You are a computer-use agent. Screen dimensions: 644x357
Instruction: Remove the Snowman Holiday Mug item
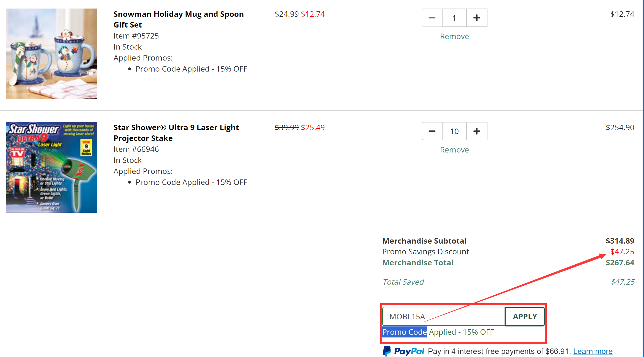[454, 36]
